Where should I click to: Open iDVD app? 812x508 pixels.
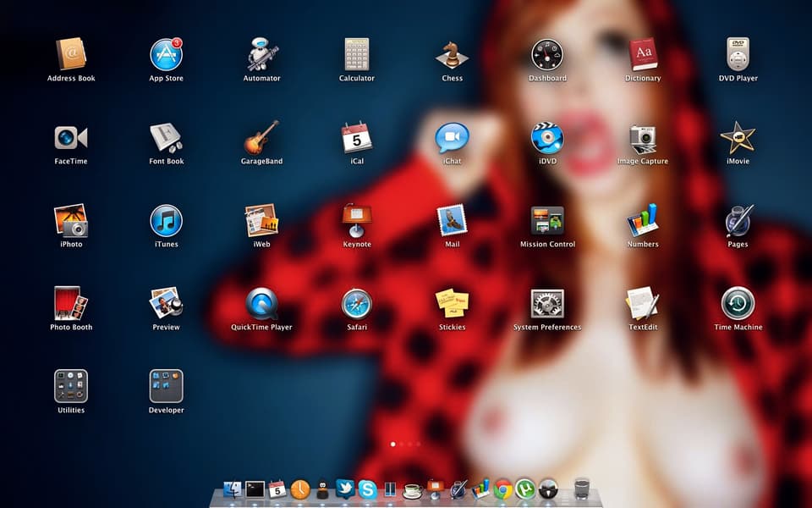pos(547,138)
